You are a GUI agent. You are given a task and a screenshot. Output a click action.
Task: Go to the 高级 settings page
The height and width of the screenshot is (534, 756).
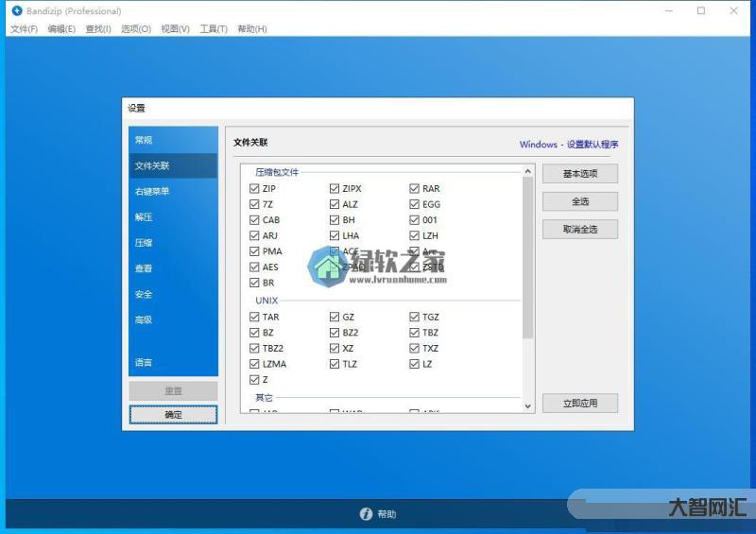click(144, 319)
